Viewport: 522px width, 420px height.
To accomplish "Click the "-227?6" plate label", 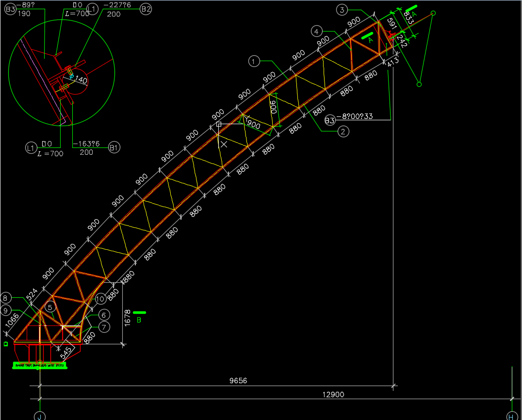I will [117, 5].
